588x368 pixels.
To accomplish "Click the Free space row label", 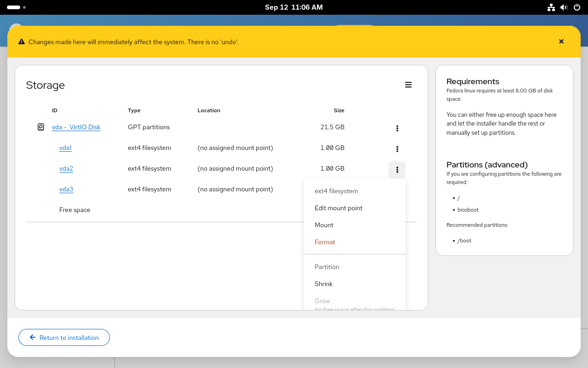I will tap(75, 210).
